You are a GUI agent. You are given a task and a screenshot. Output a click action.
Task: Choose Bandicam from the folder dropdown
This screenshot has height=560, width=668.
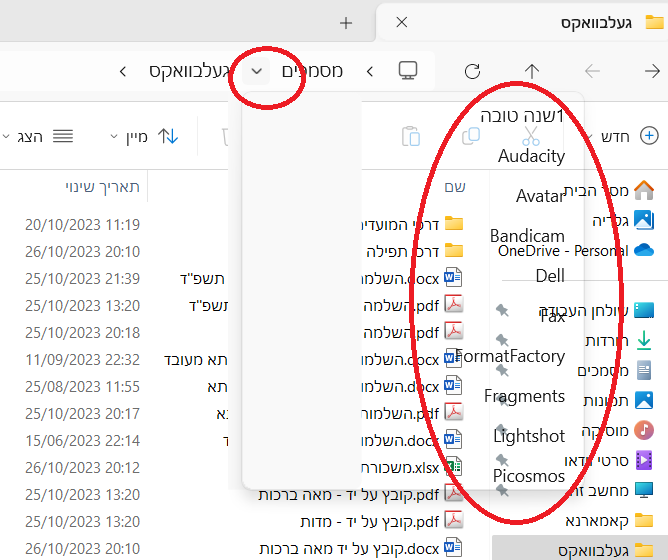click(x=527, y=236)
